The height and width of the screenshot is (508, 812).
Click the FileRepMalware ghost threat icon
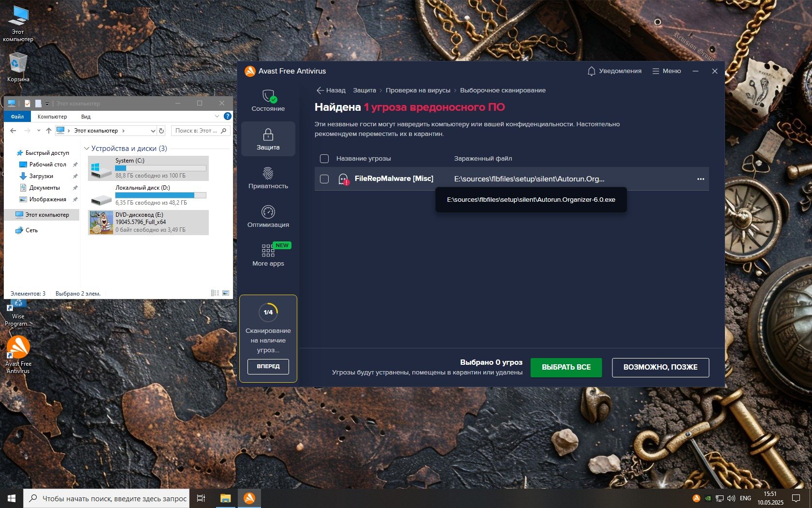(x=343, y=179)
